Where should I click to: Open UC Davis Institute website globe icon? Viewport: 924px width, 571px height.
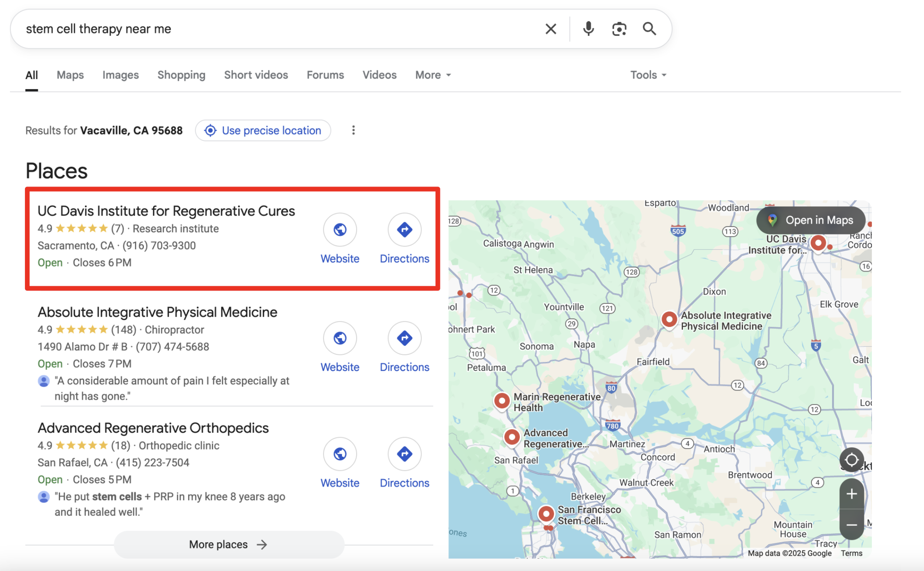point(340,230)
